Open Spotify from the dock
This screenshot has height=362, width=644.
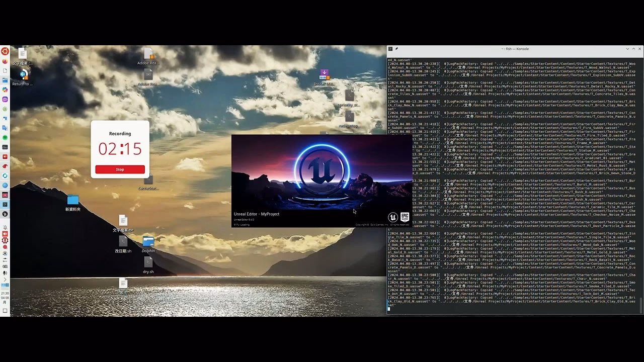(x=5, y=137)
